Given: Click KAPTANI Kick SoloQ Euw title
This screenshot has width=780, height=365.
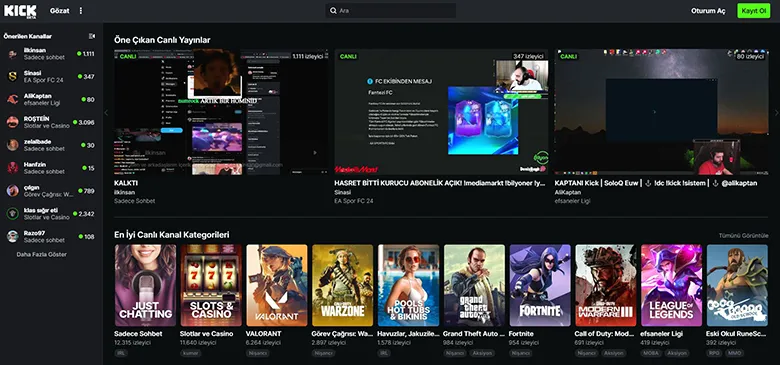Looking at the screenshot, I should click(x=656, y=183).
